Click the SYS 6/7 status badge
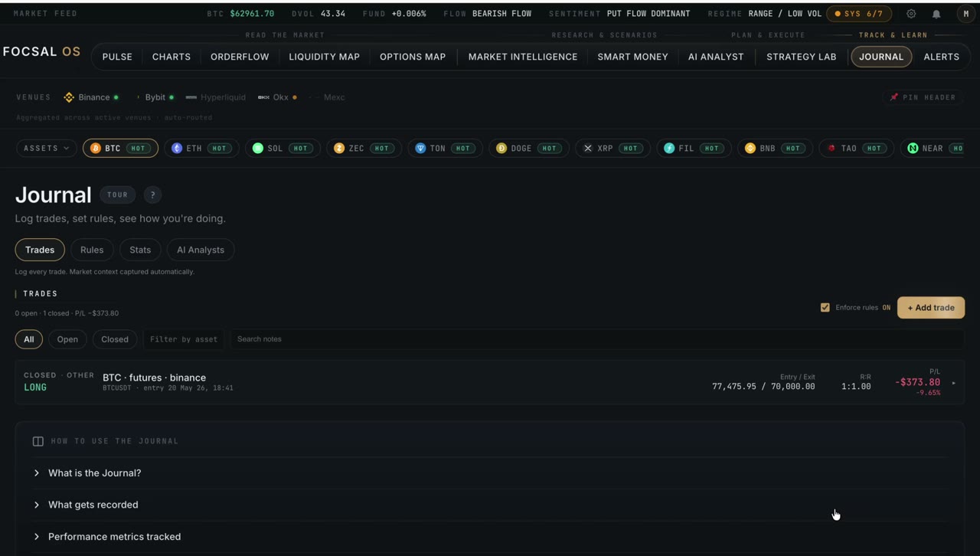980x556 pixels. 858,14
